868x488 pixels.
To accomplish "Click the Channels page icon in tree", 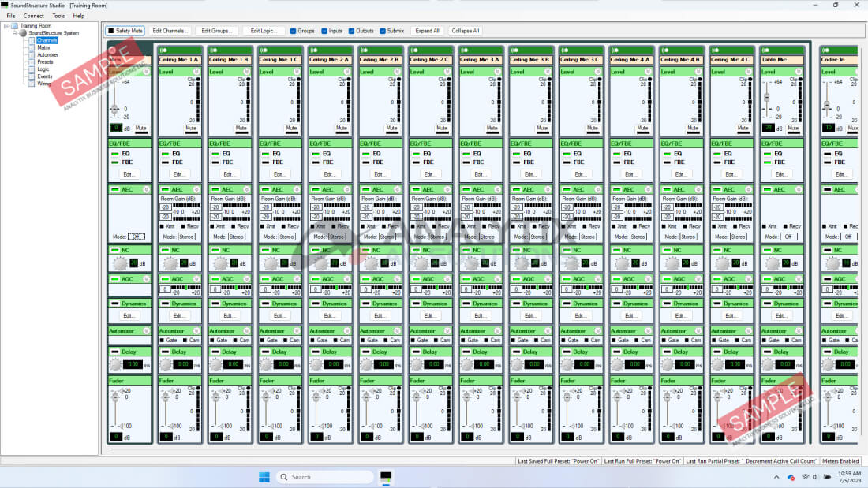I will pos(32,40).
